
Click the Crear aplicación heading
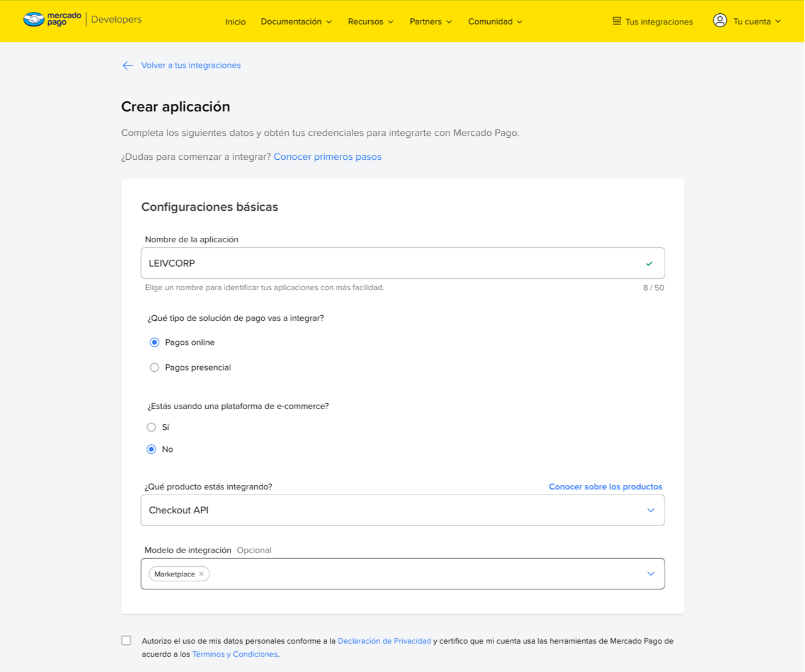[176, 107]
